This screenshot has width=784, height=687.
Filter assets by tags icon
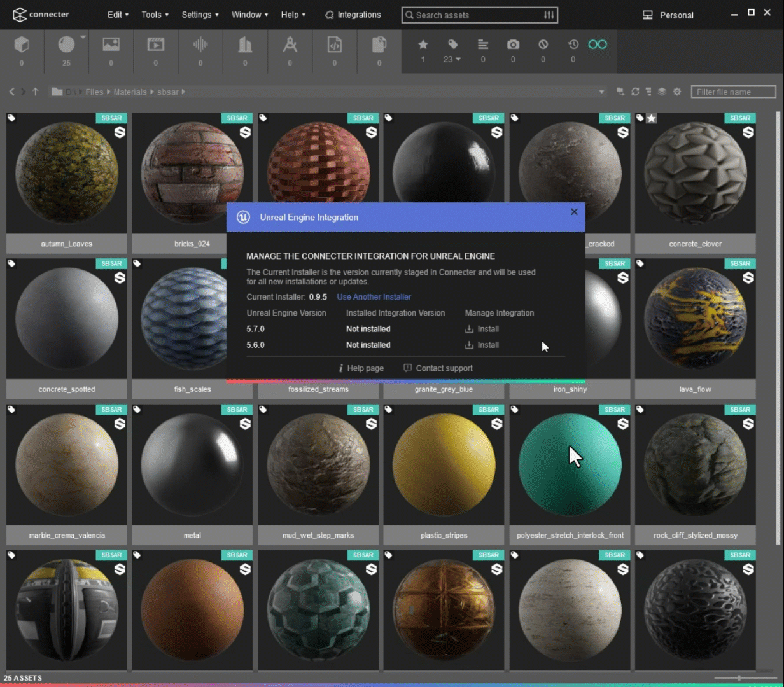(452, 45)
